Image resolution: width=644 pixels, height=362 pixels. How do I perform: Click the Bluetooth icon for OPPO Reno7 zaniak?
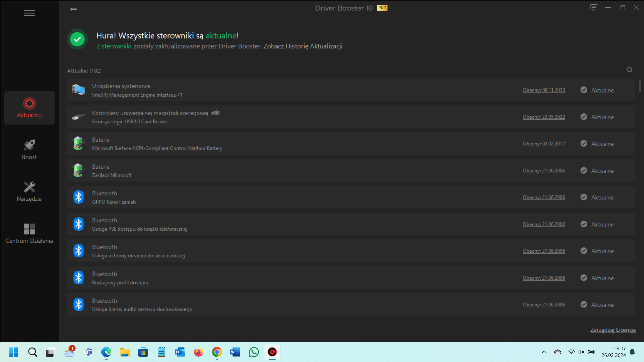pyautogui.click(x=78, y=197)
